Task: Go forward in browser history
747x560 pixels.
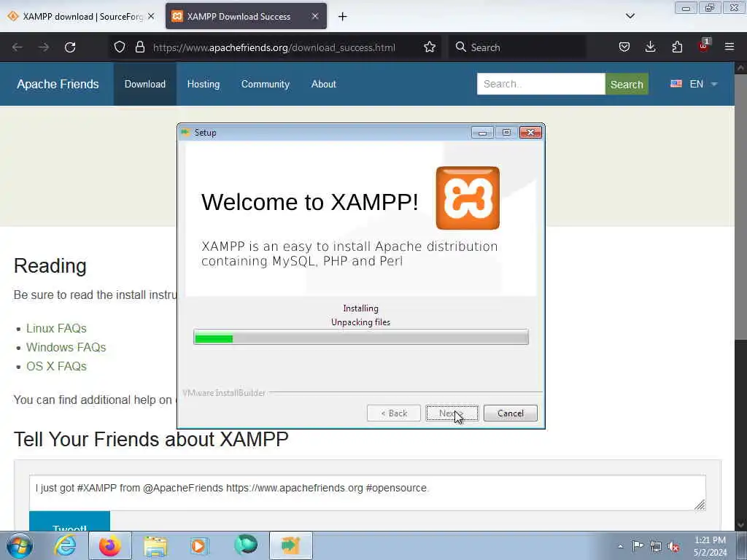Action: click(x=44, y=47)
